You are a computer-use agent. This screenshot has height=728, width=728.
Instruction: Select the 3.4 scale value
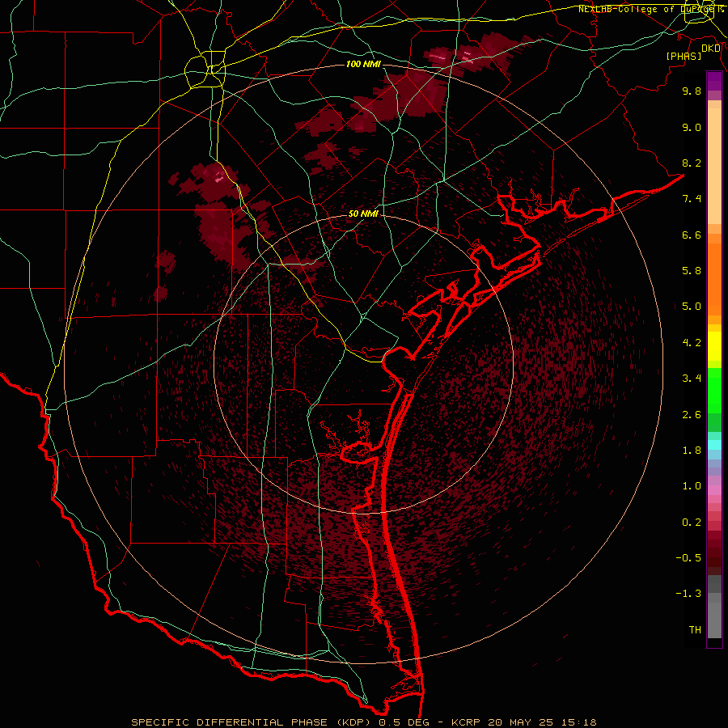pyautogui.click(x=692, y=379)
